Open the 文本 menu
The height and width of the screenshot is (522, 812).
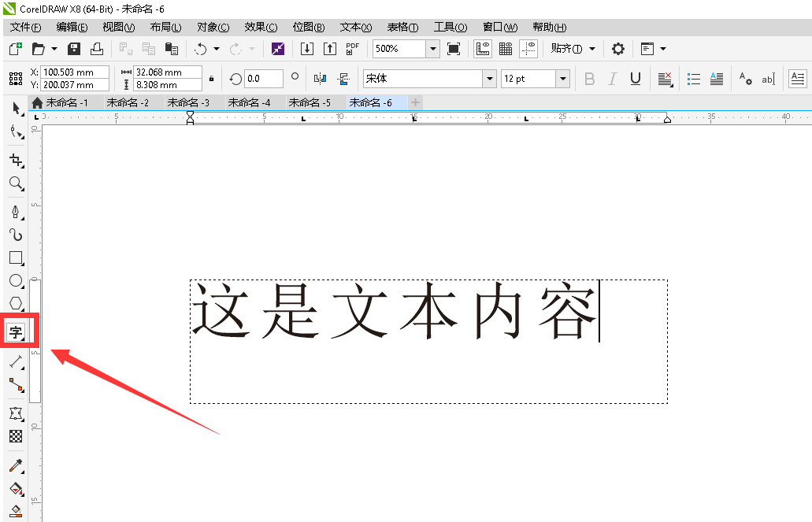(x=356, y=27)
